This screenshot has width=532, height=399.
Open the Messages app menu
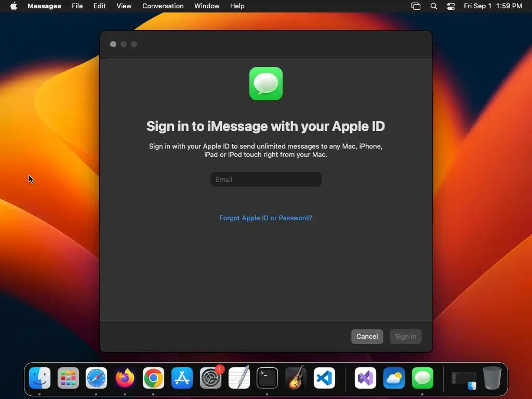click(x=44, y=6)
